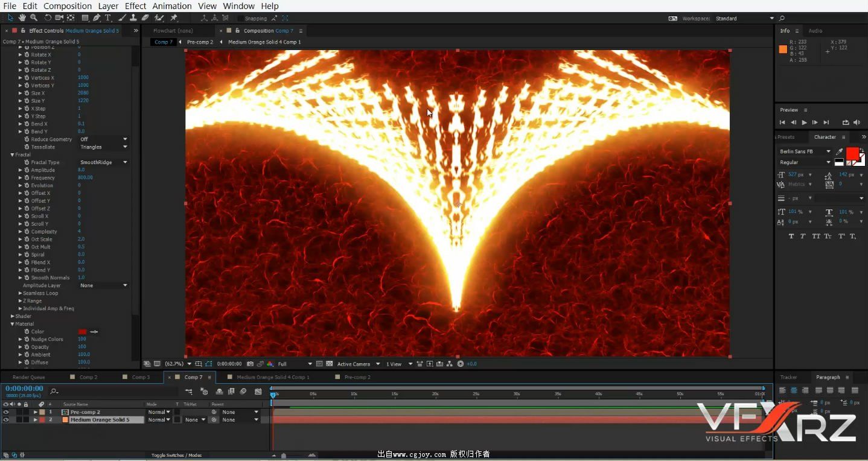This screenshot has height=461, width=868.
Task: Click the eyedropper in Character panel
Action: click(x=839, y=151)
